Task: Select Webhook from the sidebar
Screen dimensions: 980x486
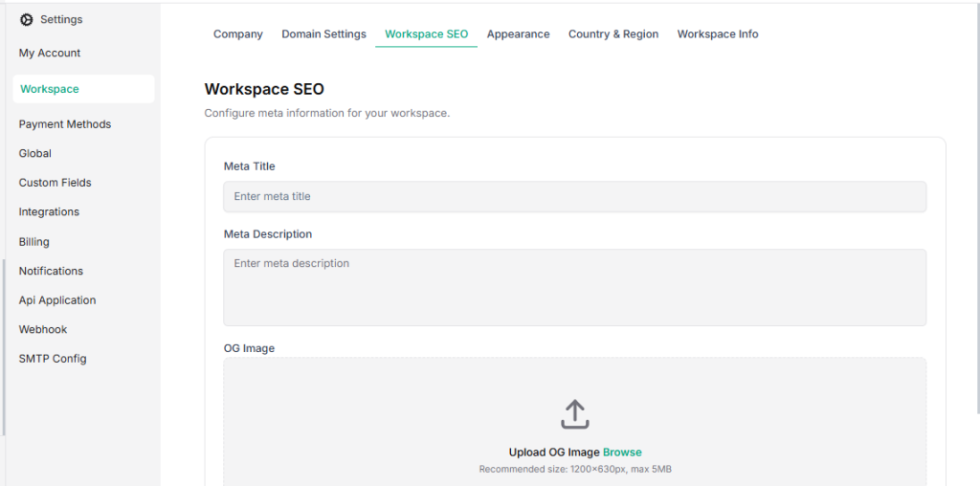Action: point(43,329)
